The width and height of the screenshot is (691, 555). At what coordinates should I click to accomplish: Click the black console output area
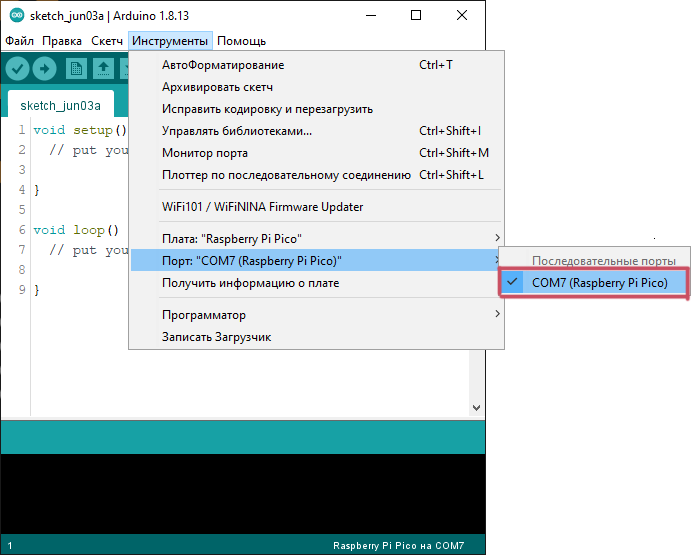pos(243,494)
